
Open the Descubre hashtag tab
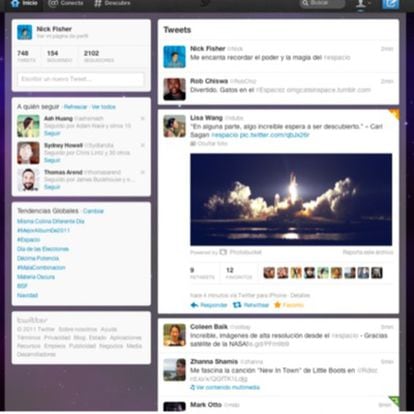(112, 4)
